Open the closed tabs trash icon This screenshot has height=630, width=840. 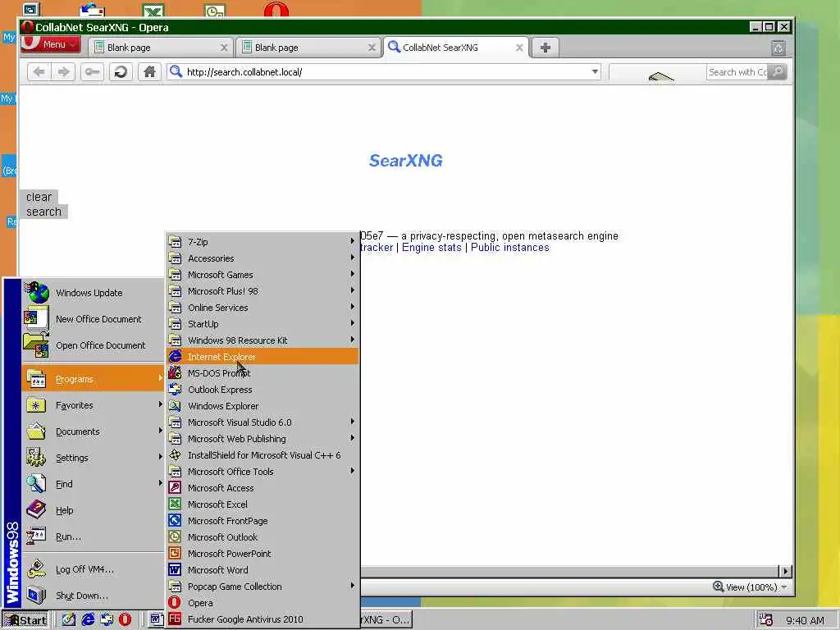point(778,48)
